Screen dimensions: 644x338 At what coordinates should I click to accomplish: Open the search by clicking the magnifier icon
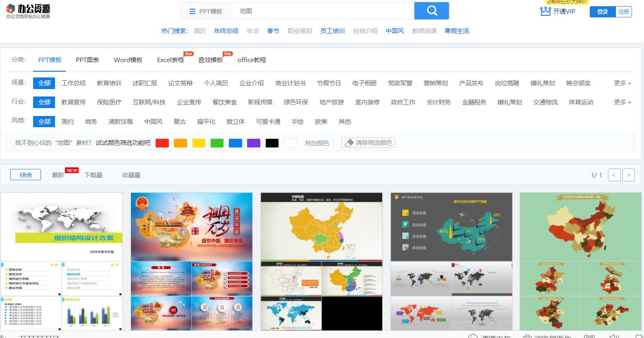coord(432,11)
